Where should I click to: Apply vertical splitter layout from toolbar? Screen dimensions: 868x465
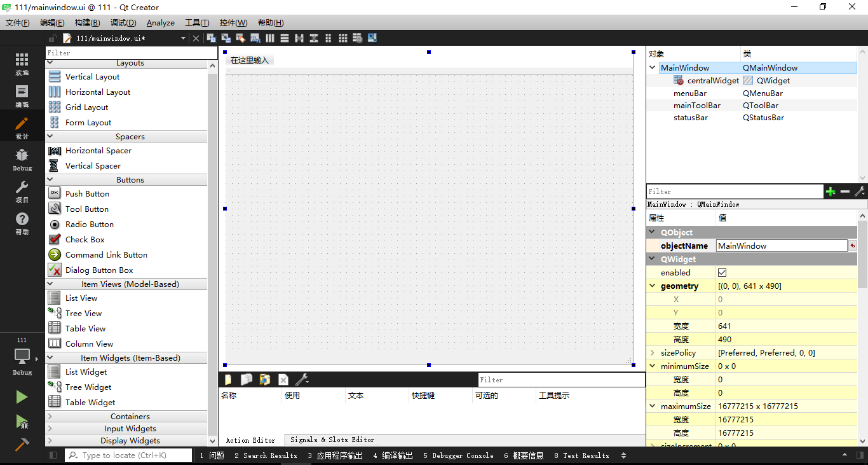(314, 38)
